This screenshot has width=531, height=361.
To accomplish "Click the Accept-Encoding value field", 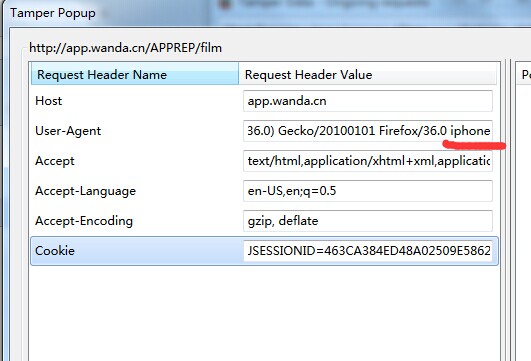I will pyautogui.click(x=367, y=221).
